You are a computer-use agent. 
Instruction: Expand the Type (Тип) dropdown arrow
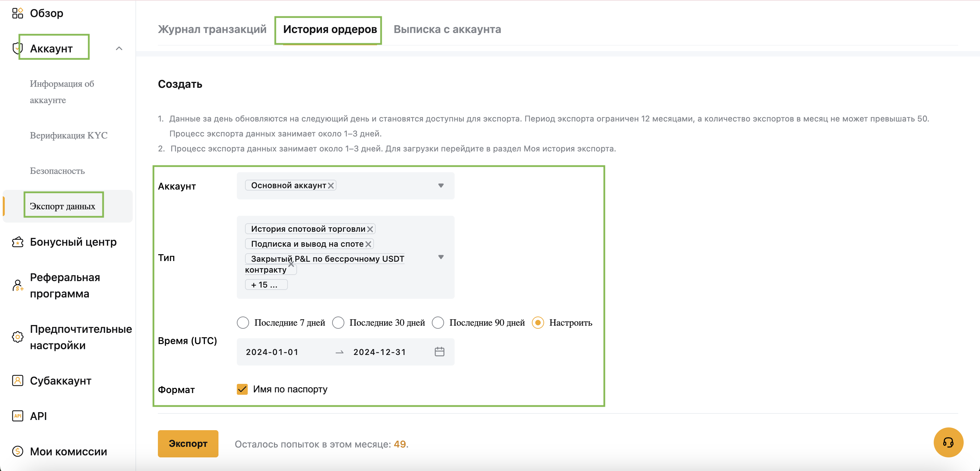point(441,257)
